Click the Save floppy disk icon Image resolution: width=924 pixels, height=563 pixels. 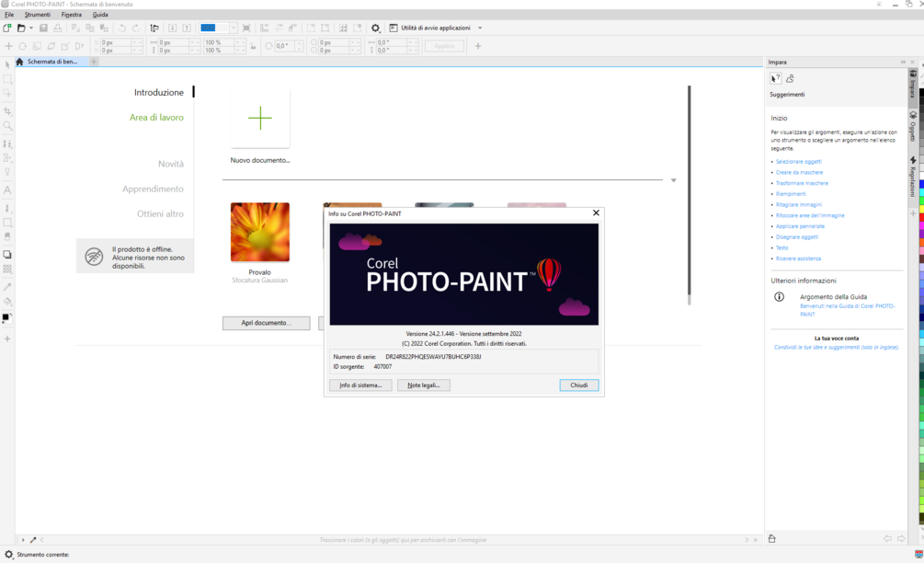coord(43,28)
